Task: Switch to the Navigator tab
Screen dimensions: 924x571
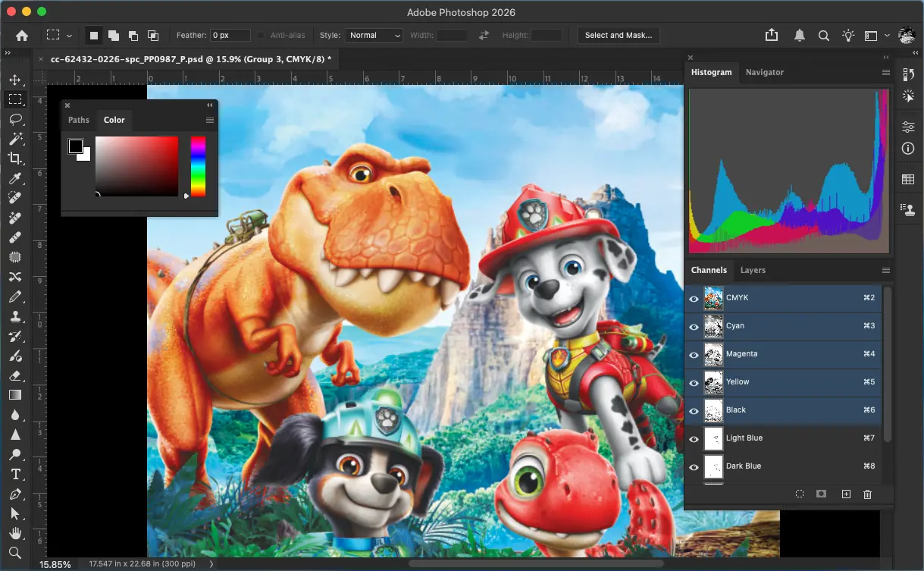Action: point(764,72)
